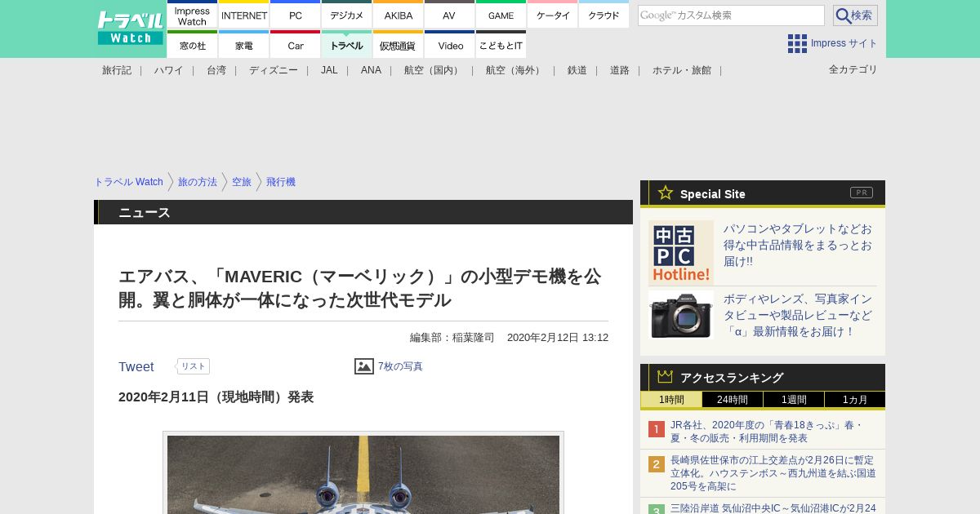Open the 仮想通貨 Watch tile
The height and width of the screenshot is (514, 980).
[399, 45]
